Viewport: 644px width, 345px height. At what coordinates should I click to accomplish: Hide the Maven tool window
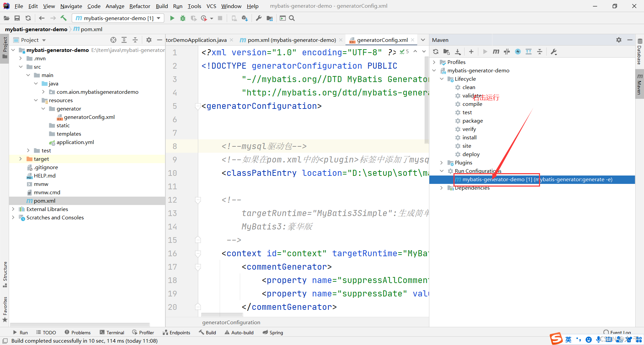click(630, 40)
